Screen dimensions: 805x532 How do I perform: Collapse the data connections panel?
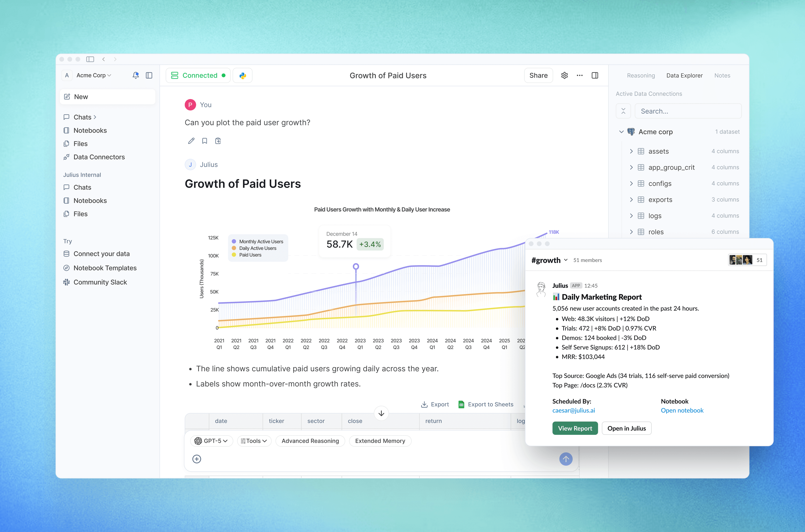click(x=623, y=111)
